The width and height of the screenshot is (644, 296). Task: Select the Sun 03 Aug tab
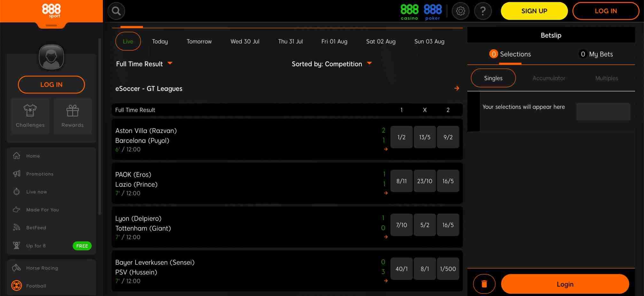429,41
